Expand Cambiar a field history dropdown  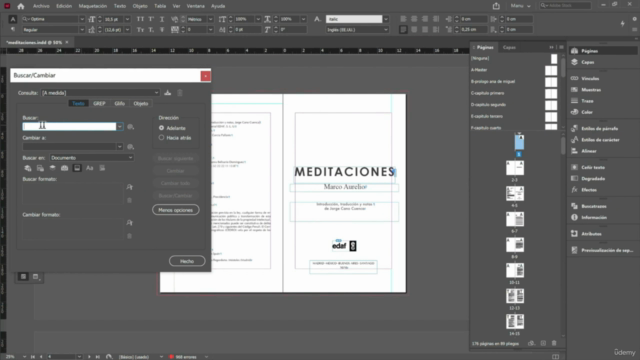click(120, 147)
